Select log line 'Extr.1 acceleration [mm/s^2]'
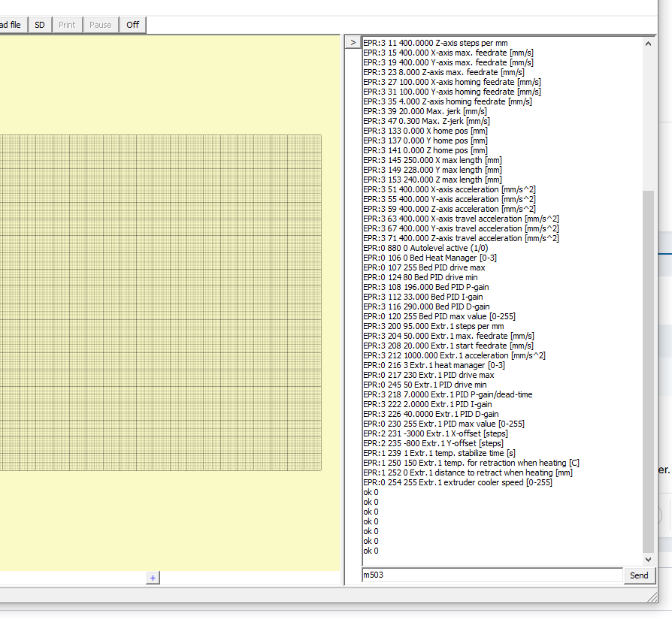Image resolution: width=672 pixels, height=619 pixels. [454, 355]
